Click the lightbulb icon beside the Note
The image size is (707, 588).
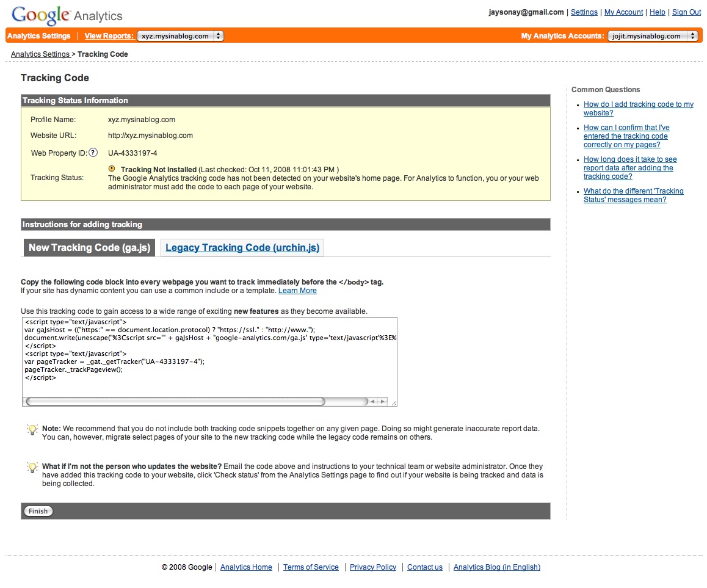click(32, 430)
